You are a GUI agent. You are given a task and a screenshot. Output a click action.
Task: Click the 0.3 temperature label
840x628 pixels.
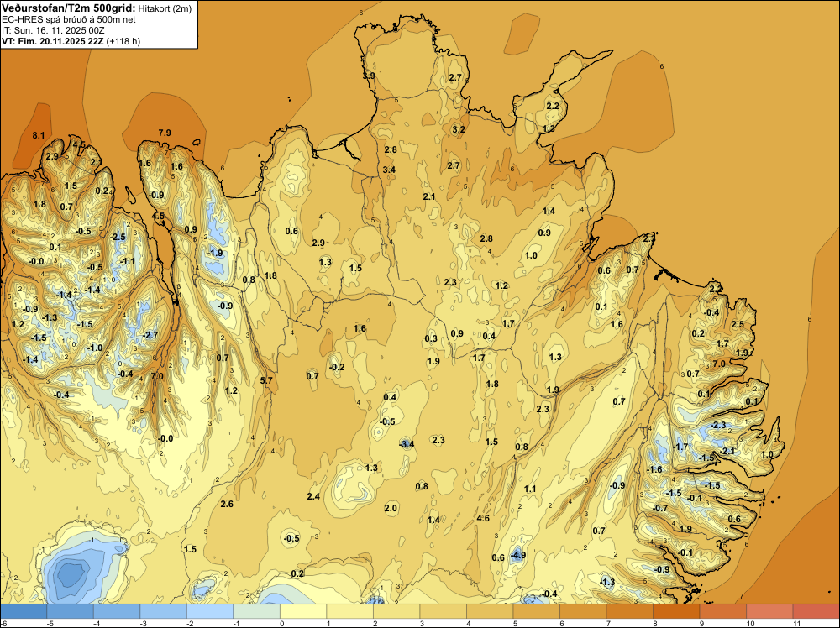pos(431,338)
